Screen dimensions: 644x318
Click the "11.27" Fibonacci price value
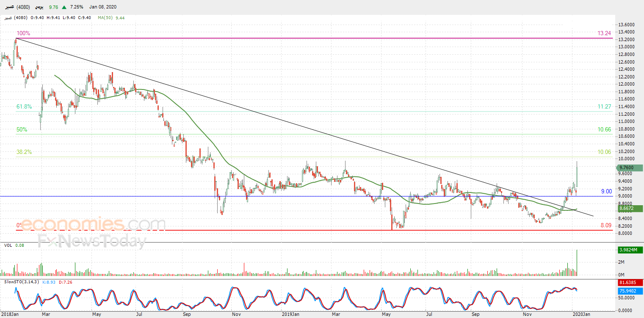coord(604,107)
